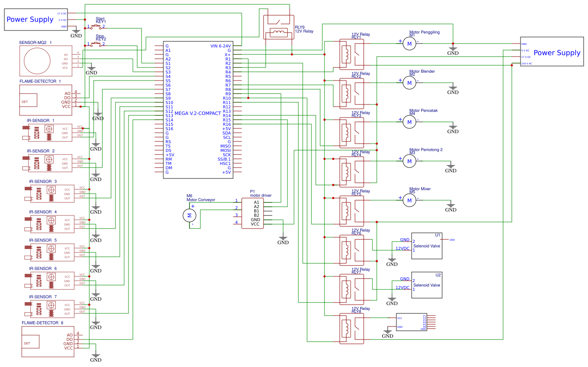Click the Motor Penggiling M1 symbol
Viewport: 588px width, 367px height.
pyautogui.click(x=409, y=44)
